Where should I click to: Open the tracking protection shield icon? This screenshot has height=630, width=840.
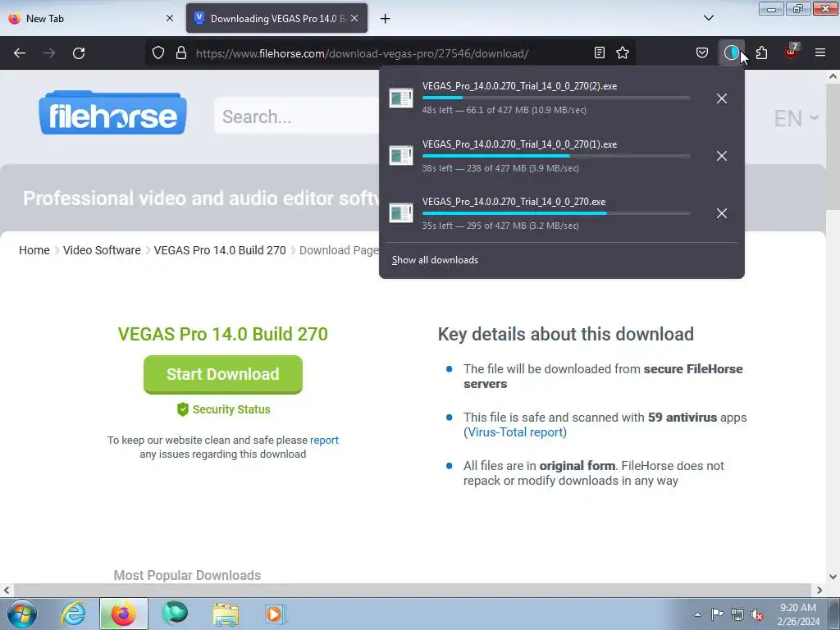[x=158, y=52]
